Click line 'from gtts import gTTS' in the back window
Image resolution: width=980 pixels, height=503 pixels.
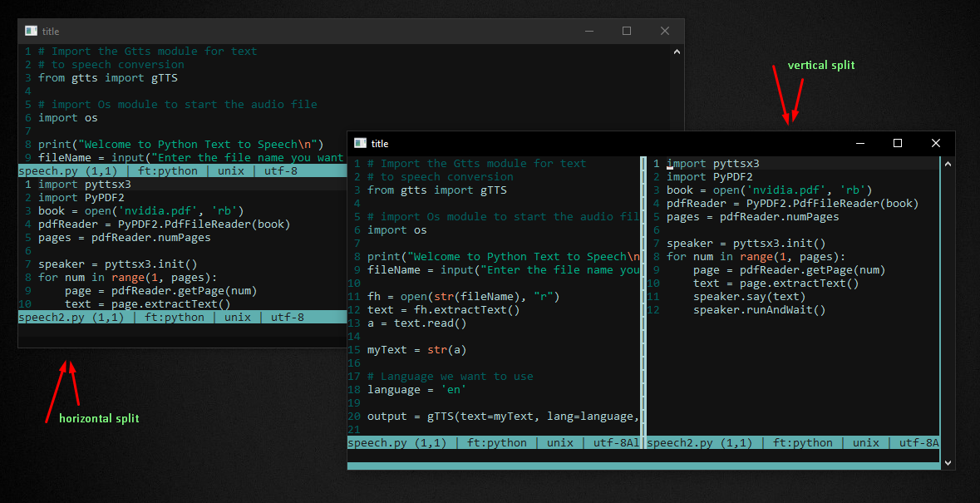108,78
